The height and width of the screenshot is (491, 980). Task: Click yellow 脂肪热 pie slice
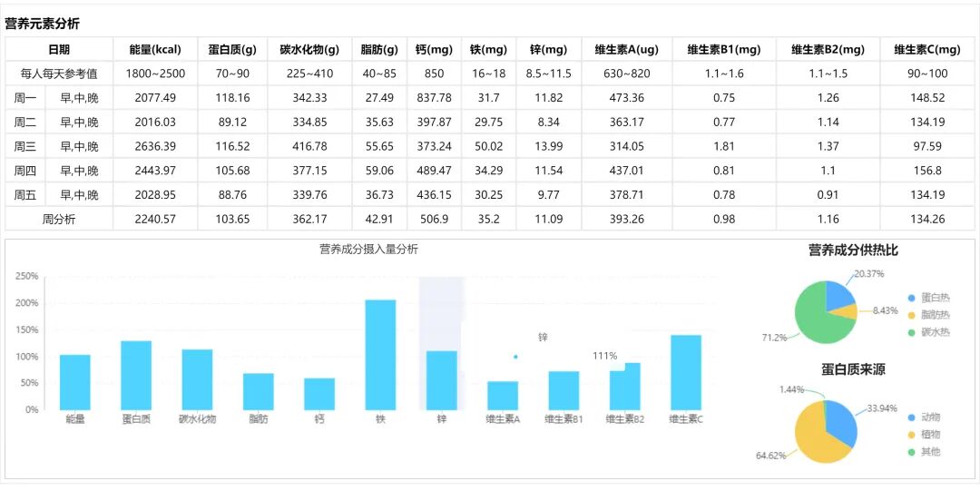pyautogui.click(x=847, y=311)
